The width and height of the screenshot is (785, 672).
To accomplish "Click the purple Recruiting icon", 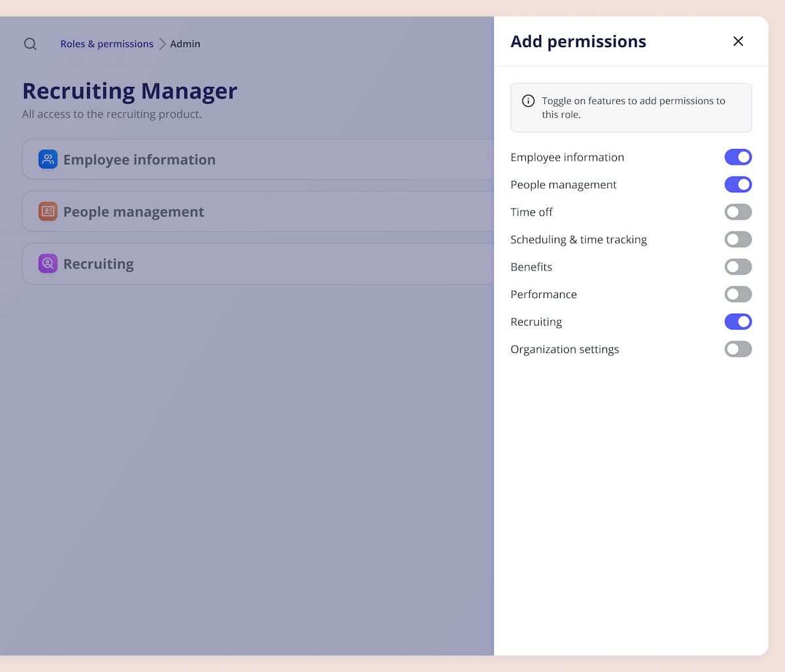I will tap(48, 263).
